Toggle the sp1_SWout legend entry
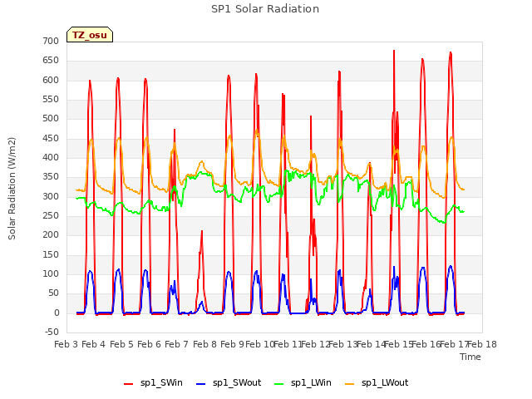Screen dimensions: 532x399 pyautogui.click(x=229, y=383)
